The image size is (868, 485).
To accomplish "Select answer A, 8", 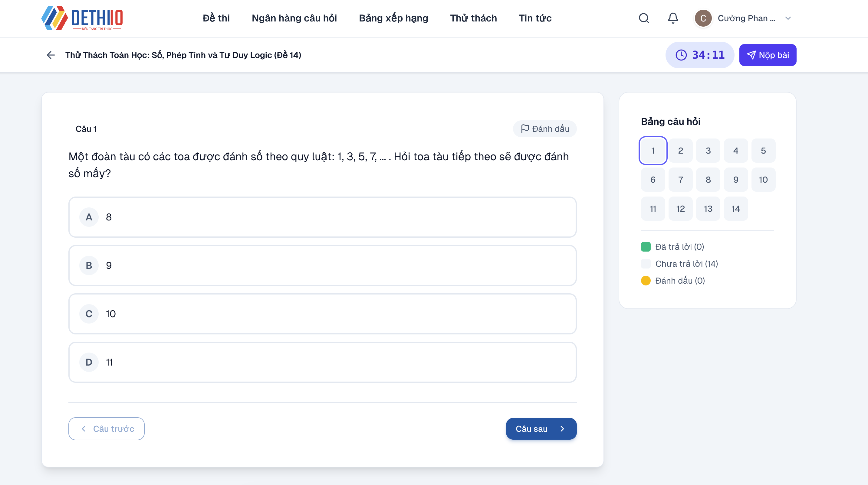I will tap(322, 217).
